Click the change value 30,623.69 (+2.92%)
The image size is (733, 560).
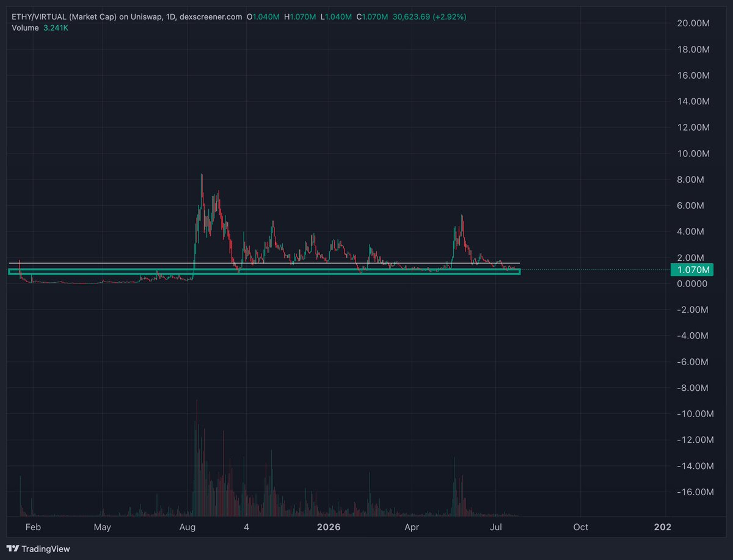point(429,17)
